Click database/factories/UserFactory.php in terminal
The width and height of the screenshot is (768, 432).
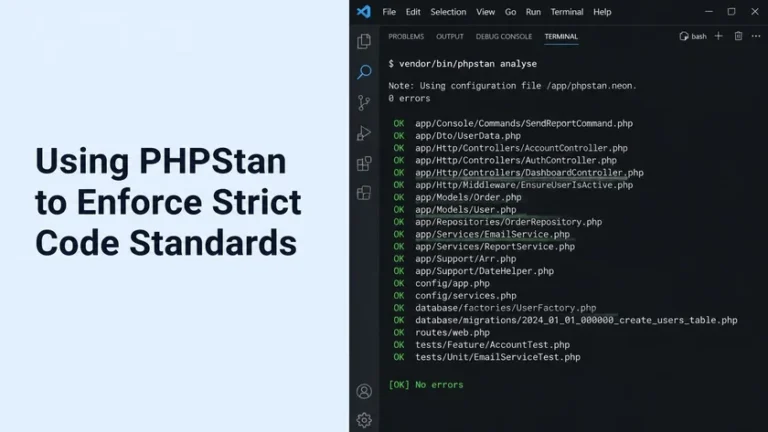(505, 308)
